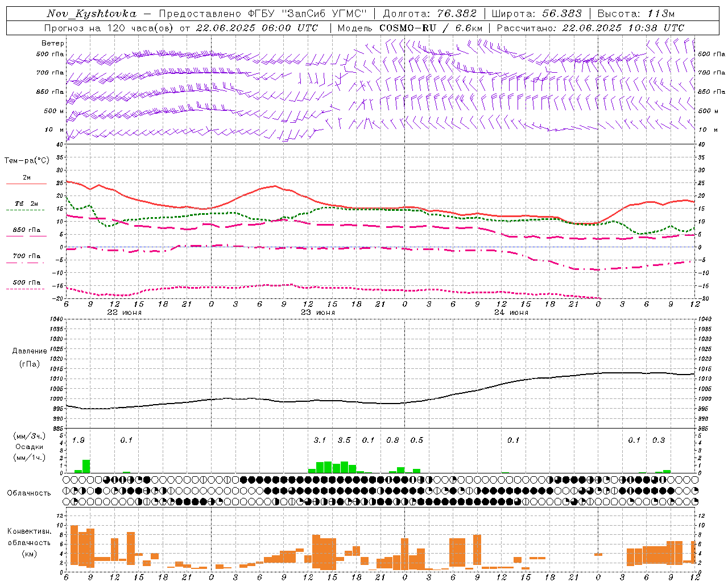Click the Долгота: 76.382 value

429,14
